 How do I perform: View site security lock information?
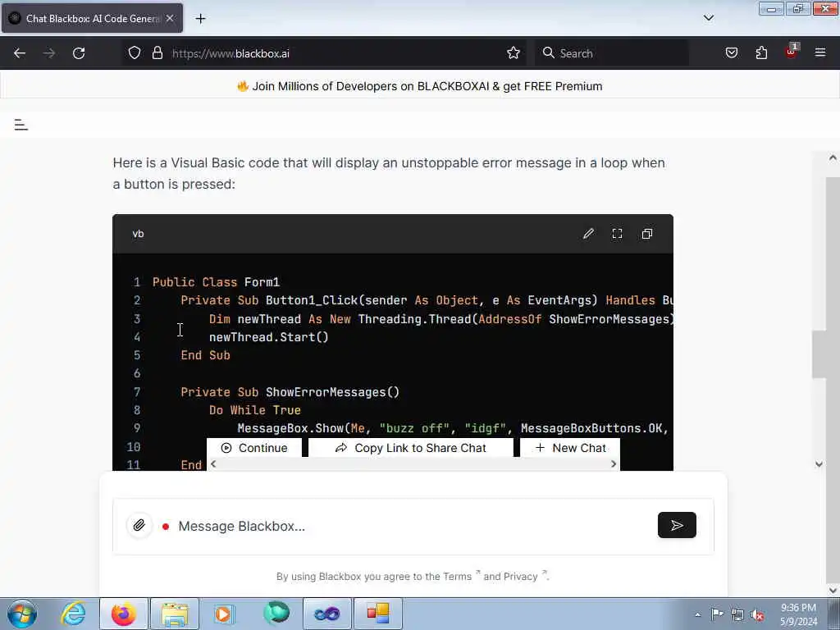(157, 53)
